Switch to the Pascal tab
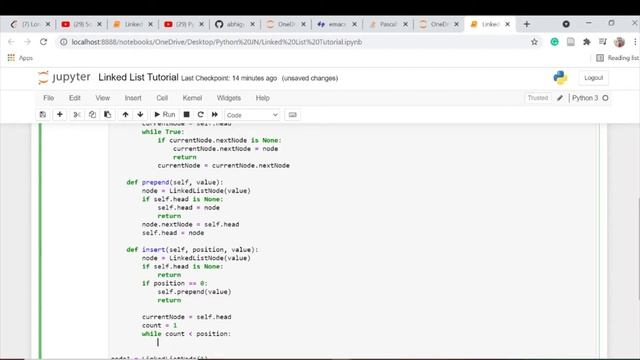 [387, 24]
